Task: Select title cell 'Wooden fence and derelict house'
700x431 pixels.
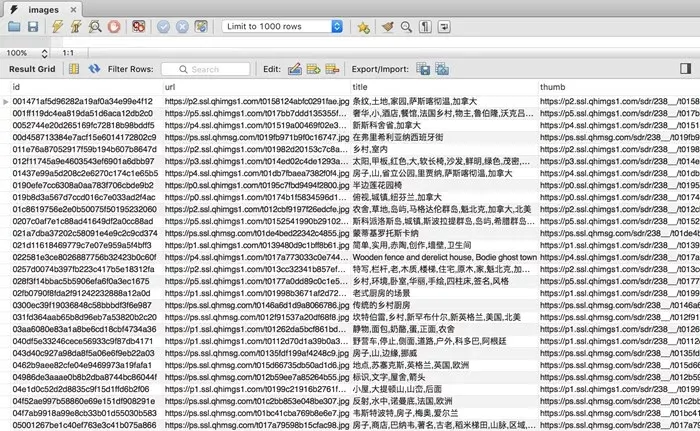Action: (445, 257)
